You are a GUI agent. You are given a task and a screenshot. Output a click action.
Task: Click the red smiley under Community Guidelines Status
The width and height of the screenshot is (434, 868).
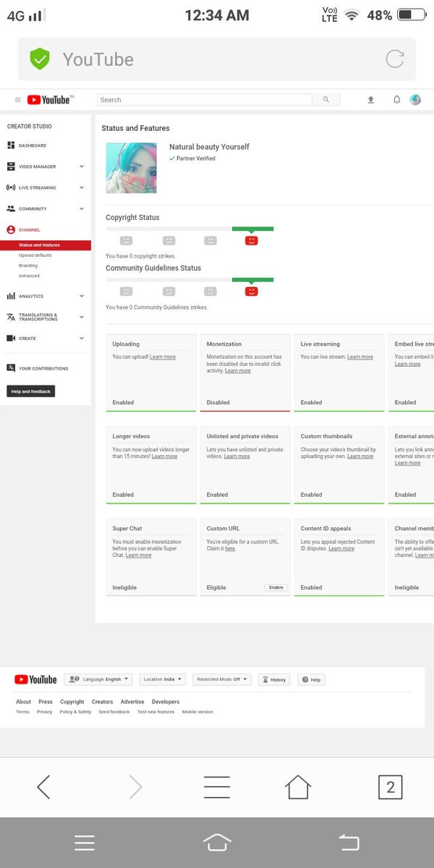(x=252, y=291)
